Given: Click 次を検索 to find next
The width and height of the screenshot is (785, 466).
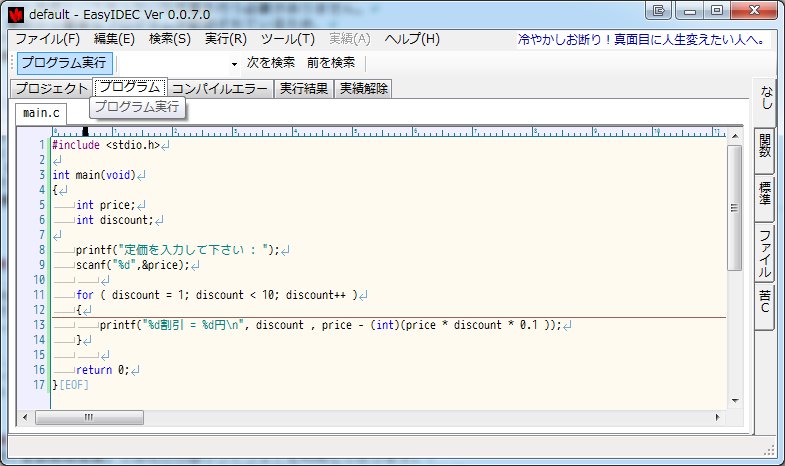Looking at the screenshot, I should point(271,63).
